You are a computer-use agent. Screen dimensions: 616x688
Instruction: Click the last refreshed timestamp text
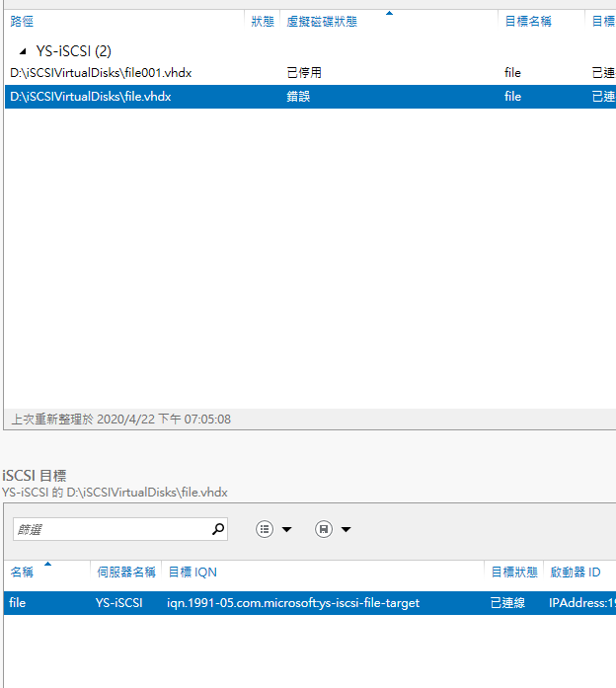(x=120, y=420)
